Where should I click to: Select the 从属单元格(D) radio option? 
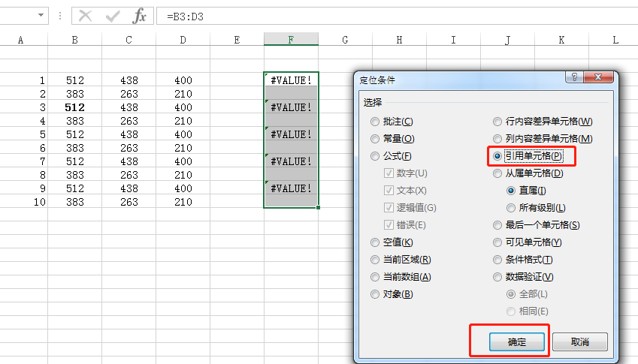click(528, 173)
